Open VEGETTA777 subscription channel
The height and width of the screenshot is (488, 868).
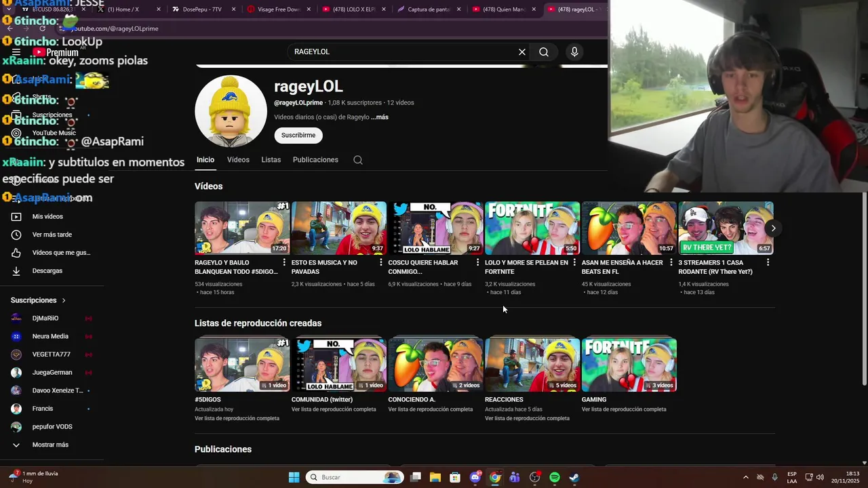(x=51, y=354)
